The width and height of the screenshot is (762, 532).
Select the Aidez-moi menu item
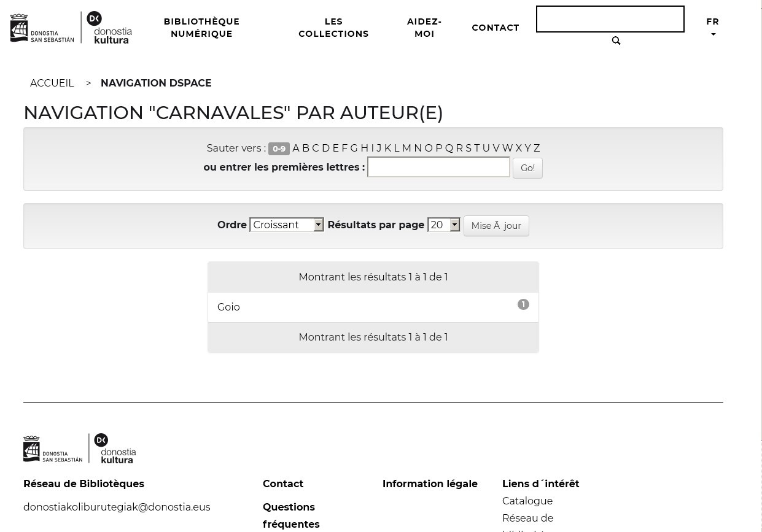click(424, 28)
